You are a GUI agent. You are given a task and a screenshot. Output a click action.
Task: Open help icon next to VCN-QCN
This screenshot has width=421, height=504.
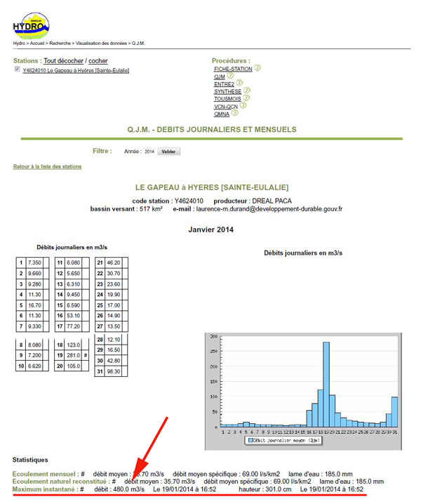click(x=243, y=105)
